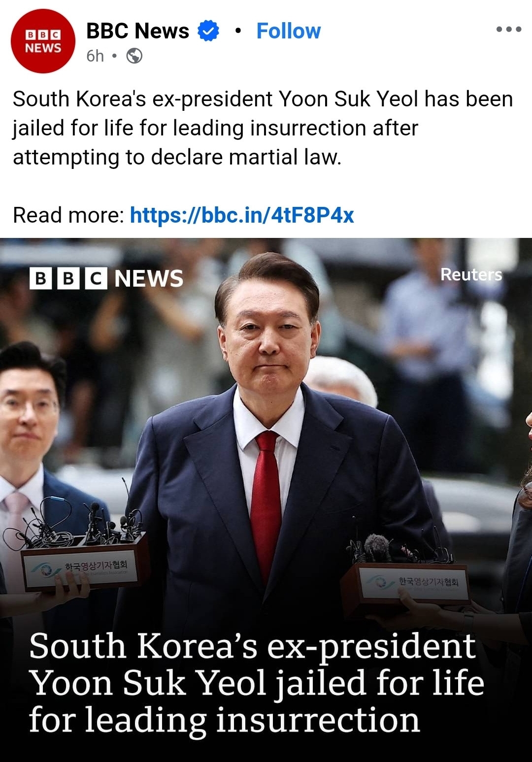Image resolution: width=532 pixels, height=762 pixels.
Task: Open the three-dot post options menu
Action: click(x=509, y=30)
